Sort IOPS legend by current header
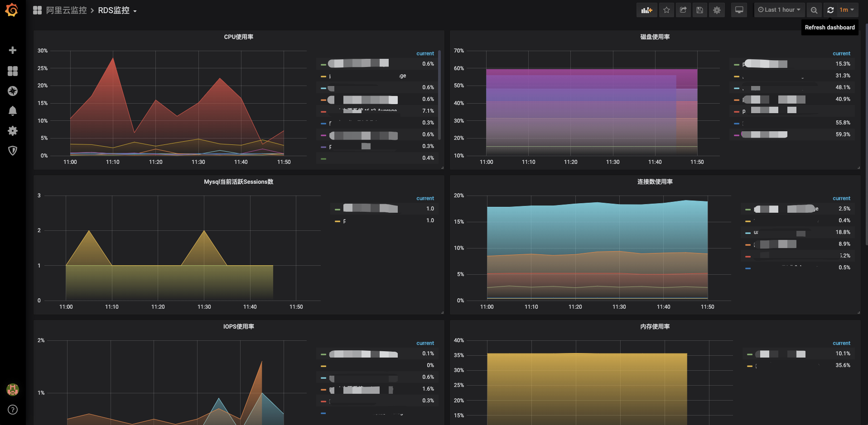Viewport: 868px width, 425px height. coord(425,343)
